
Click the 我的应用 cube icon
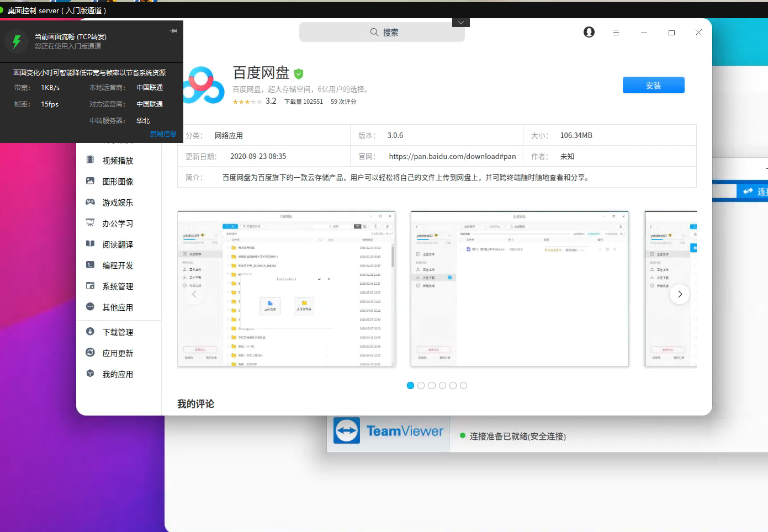90,374
